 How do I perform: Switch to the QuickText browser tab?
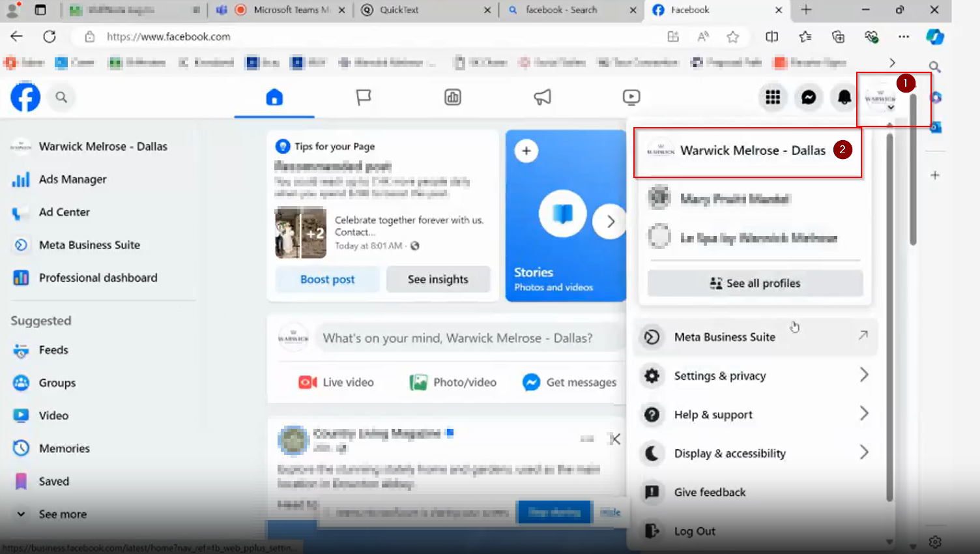(x=425, y=10)
